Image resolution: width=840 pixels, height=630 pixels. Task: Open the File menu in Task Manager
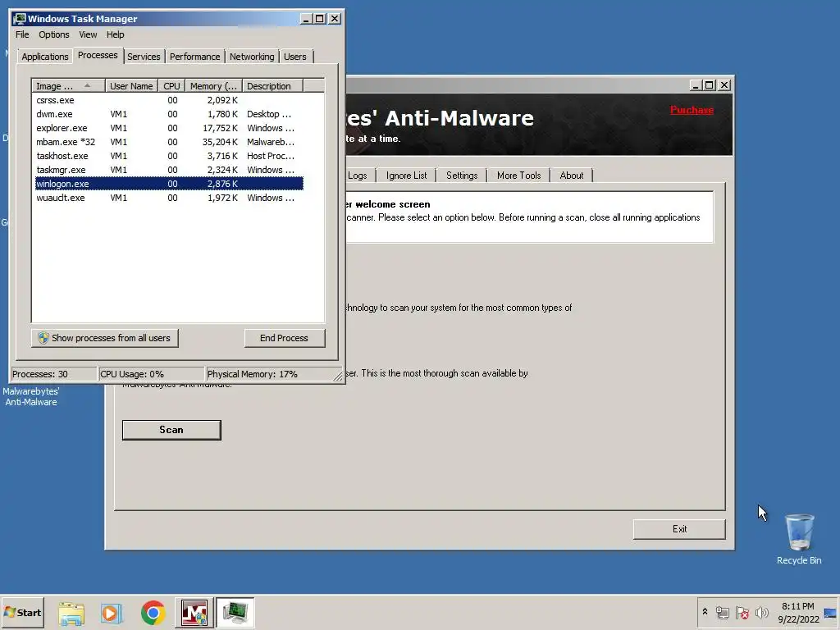tap(22, 34)
